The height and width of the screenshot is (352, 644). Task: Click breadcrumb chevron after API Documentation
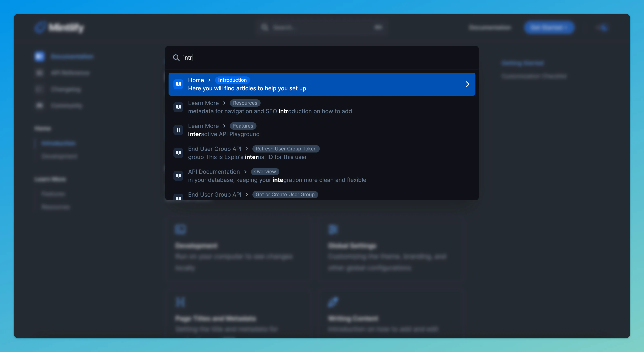click(x=245, y=172)
